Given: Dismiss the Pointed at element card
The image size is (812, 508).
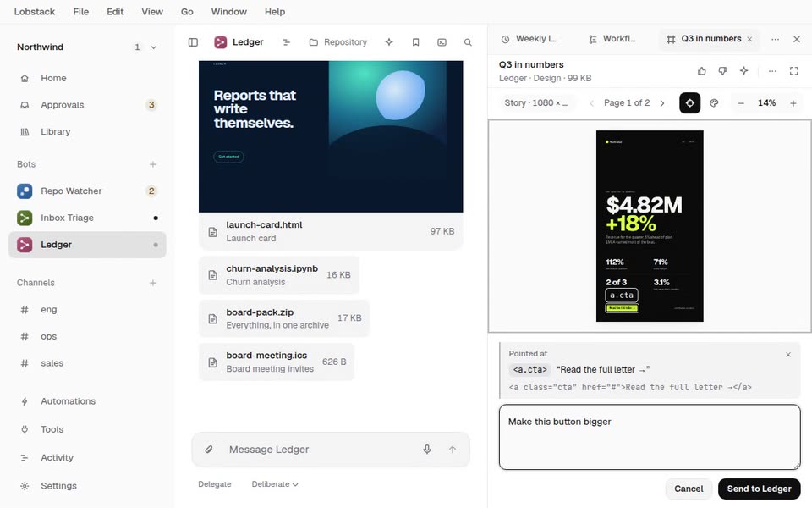Looking at the screenshot, I should click(x=788, y=355).
